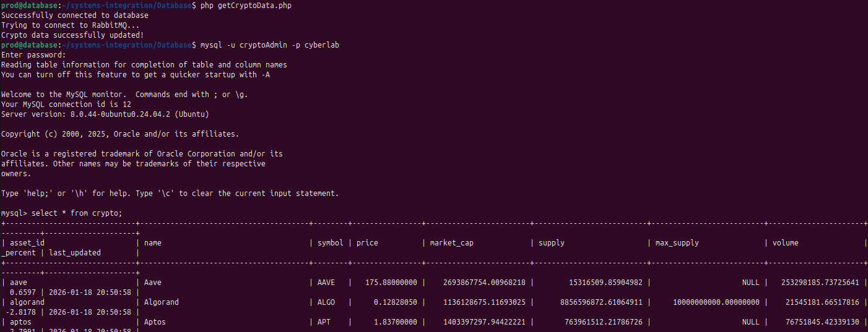Screen dimensions: 868x332
Task: Click the max_supply column header
Action: click(677, 243)
